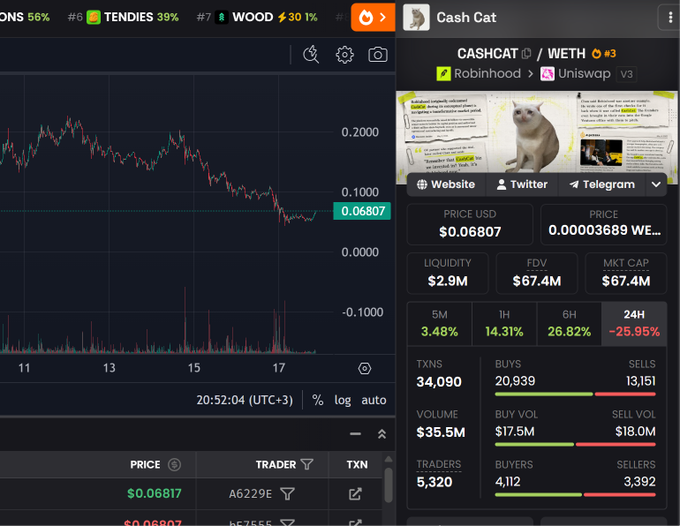Select the 24H timeframe tab
The width and height of the screenshot is (680, 526).
(634, 323)
